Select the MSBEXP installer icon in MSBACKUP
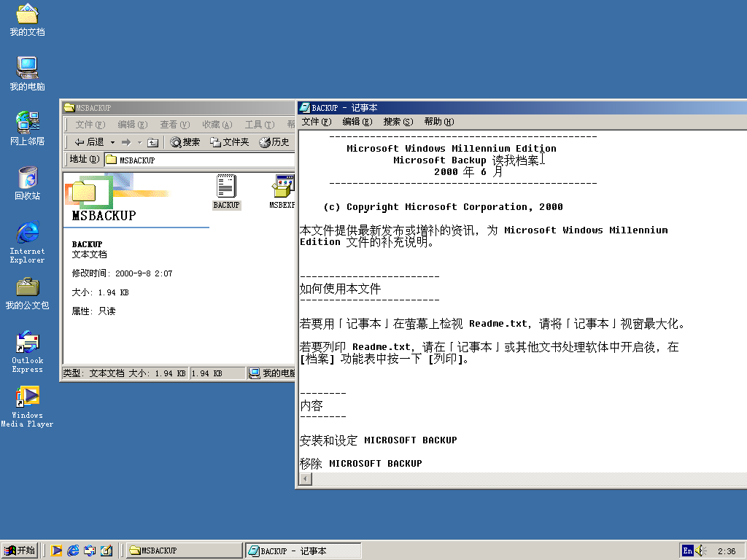Screen dimensions: 747x560 click(x=282, y=192)
